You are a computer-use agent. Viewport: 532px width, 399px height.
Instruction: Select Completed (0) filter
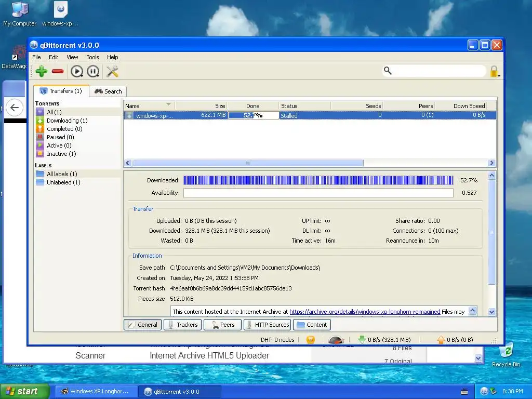coord(78,129)
